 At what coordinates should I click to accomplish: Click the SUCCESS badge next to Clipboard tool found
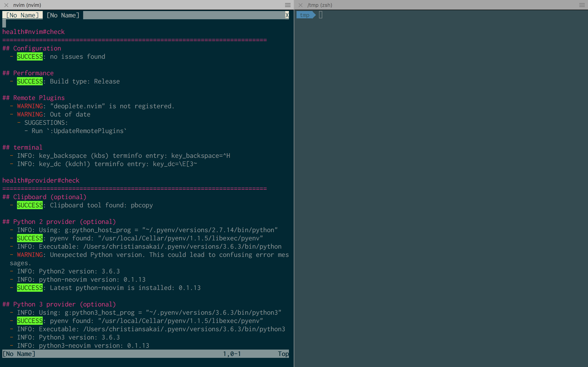(30, 205)
